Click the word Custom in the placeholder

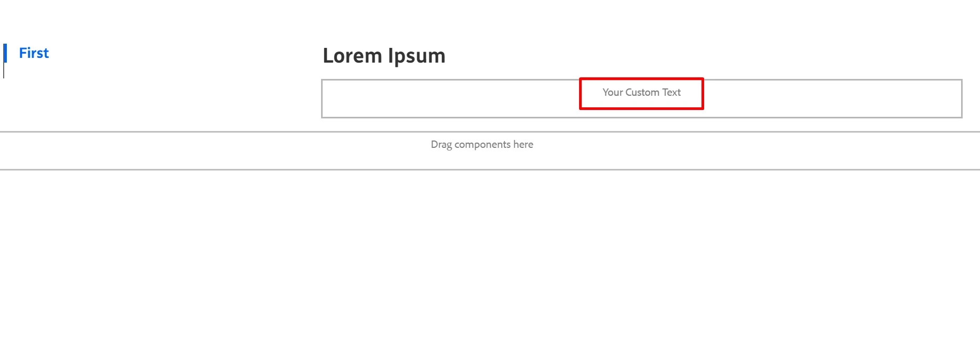click(x=642, y=93)
